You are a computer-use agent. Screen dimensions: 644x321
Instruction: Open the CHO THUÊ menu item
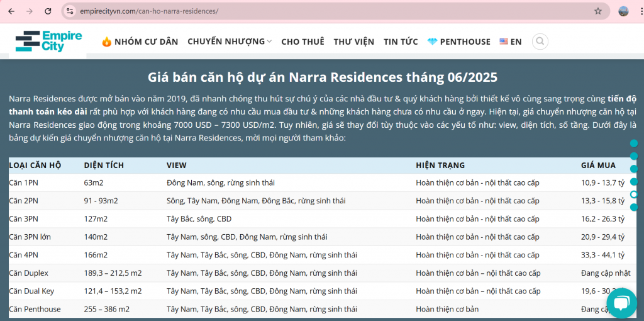[x=303, y=42]
